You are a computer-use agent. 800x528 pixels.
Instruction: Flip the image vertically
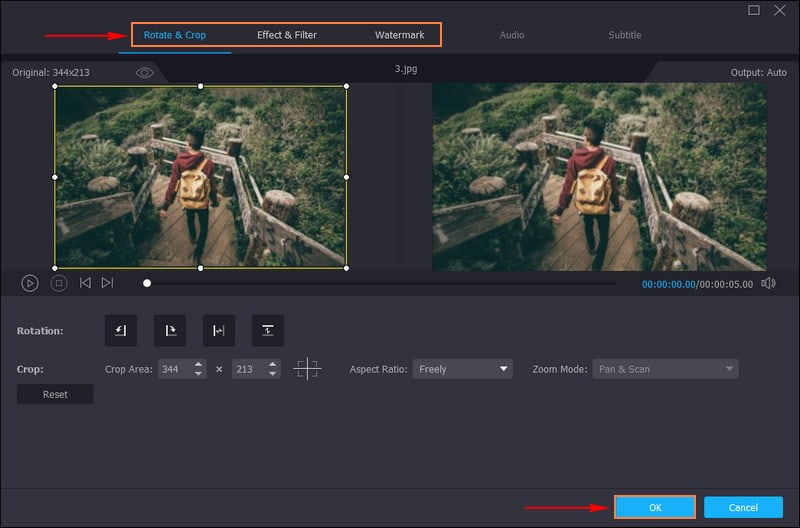(267, 330)
